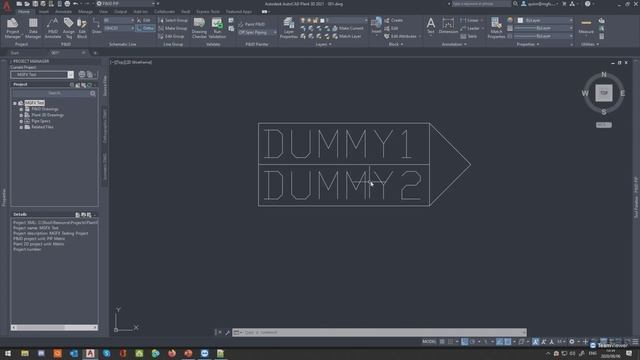This screenshot has width=640, height=360.
Task: Open the File Explorer taskbar icon
Action: click(25, 353)
